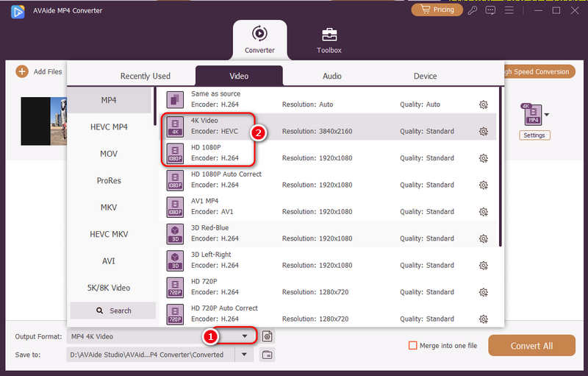Open settings gear for 3D Left-Right preset

coord(484,266)
